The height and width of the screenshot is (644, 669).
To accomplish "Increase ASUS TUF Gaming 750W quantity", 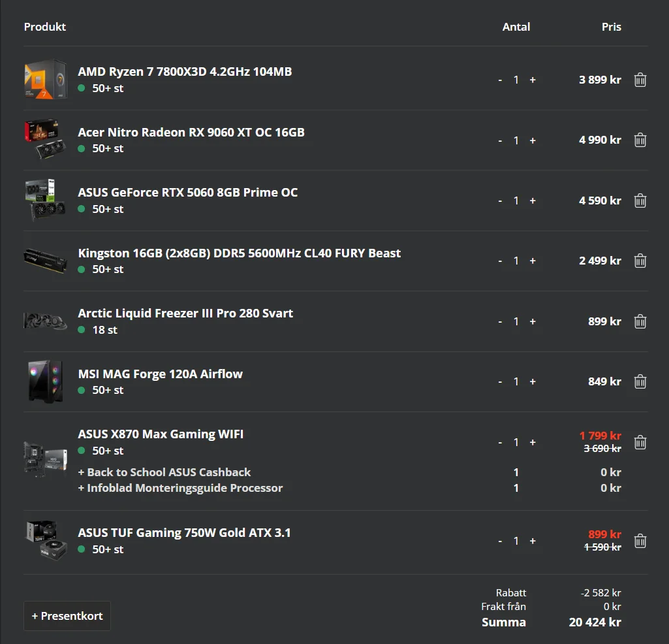I will (533, 541).
